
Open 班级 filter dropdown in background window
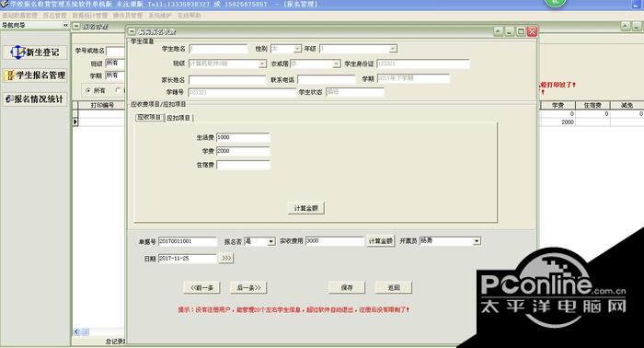(x=115, y=64)
